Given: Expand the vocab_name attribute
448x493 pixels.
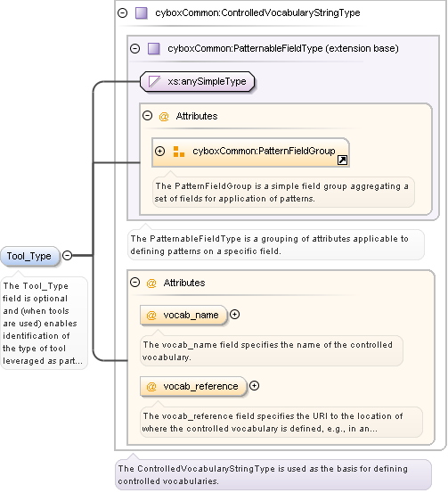Looking at the screenshot, I should pyautogui.click(x=234, y=314).
